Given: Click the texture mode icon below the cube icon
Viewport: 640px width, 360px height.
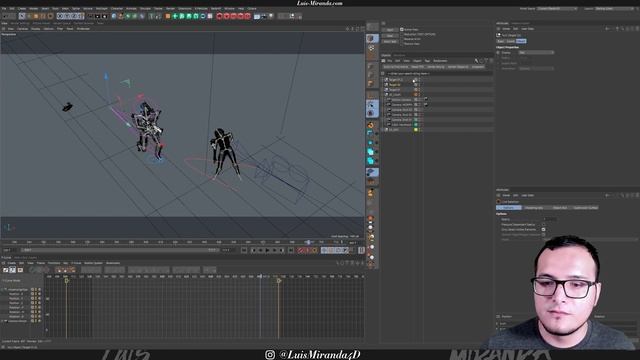Looking at the screenshot, I should click(x=372, y=48).
